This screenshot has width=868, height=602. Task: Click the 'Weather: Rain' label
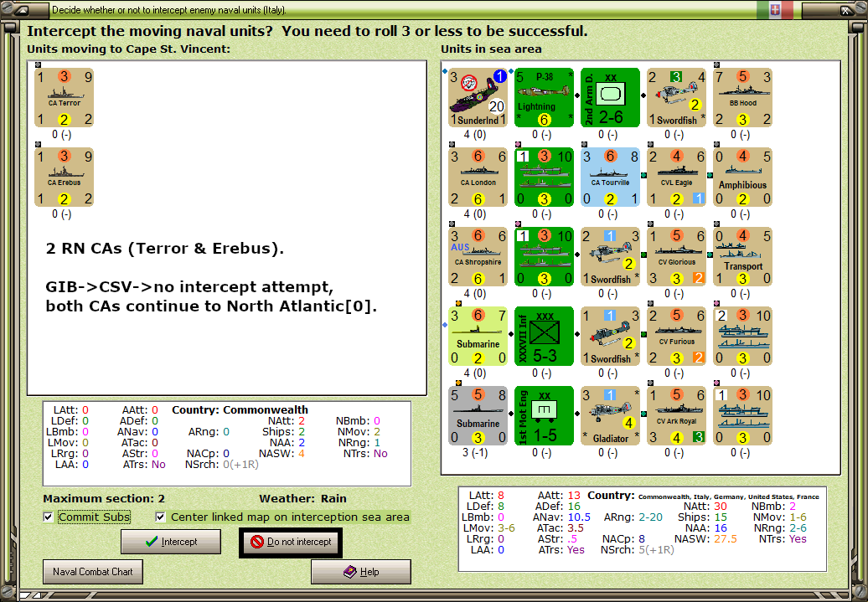302,498
